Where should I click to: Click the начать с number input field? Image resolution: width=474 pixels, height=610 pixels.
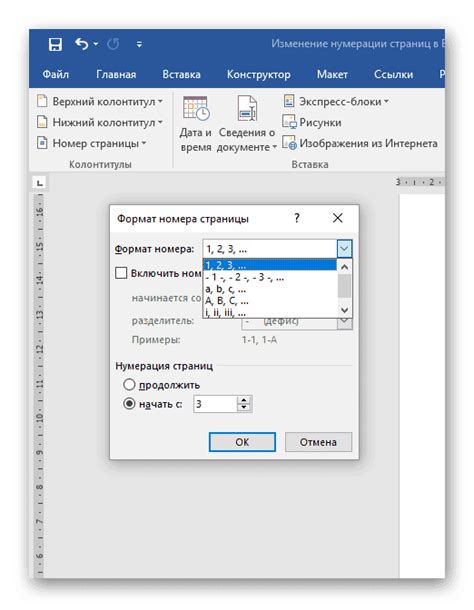(x=215, y=404)
